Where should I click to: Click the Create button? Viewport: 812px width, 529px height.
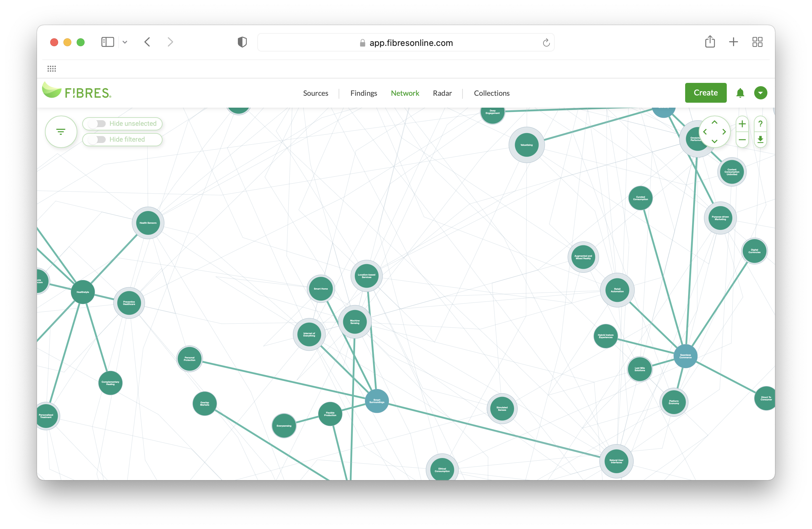[x=705, y=92]
